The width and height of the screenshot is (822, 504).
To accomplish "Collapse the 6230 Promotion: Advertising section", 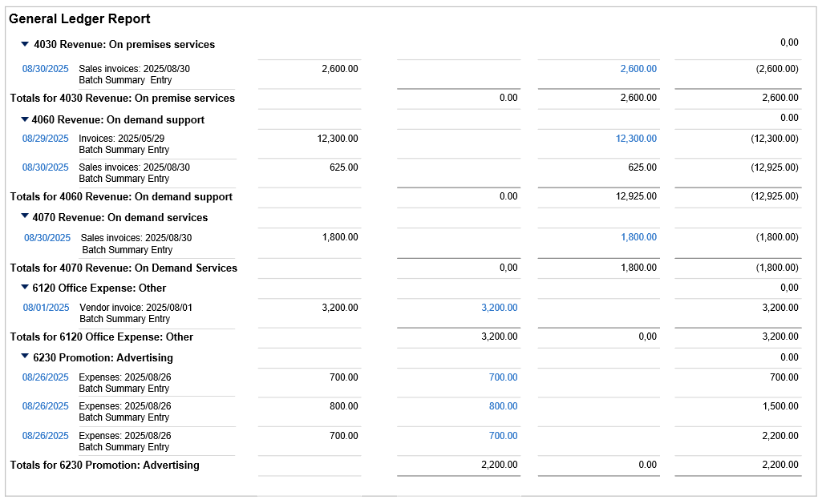I will click(x=24, y=357).
